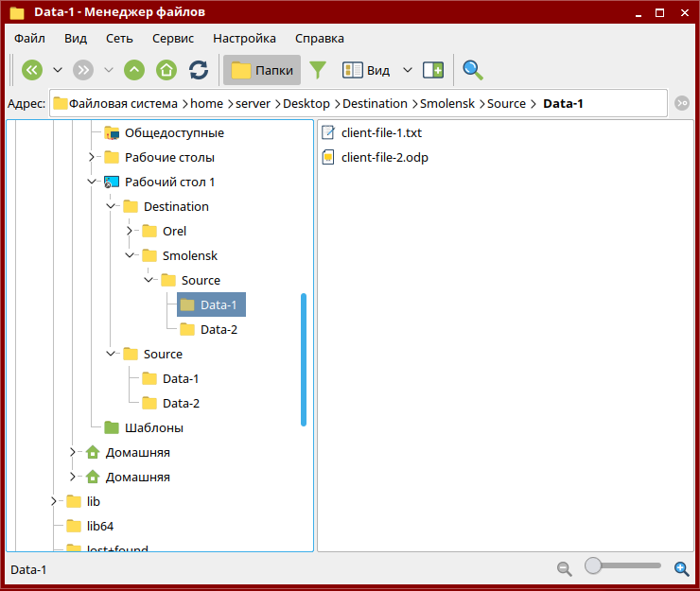Collapse the Рабочий стол 1 node

92,182
